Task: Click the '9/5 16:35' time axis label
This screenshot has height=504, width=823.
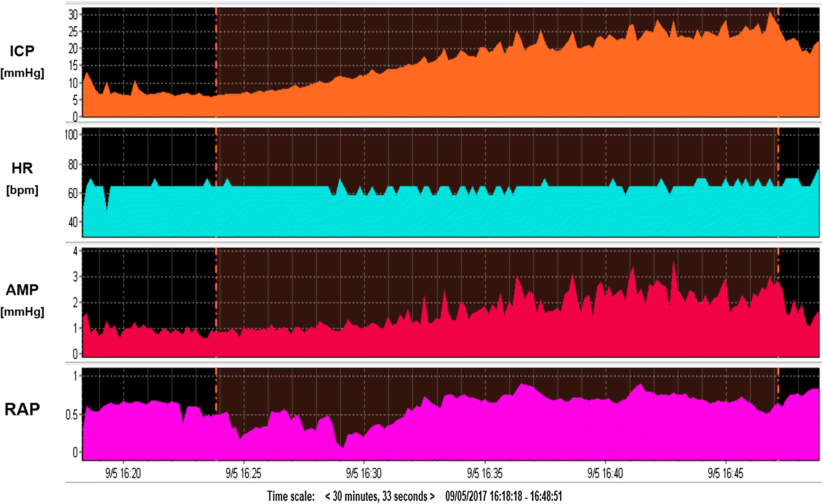Action: coord(485,474)
